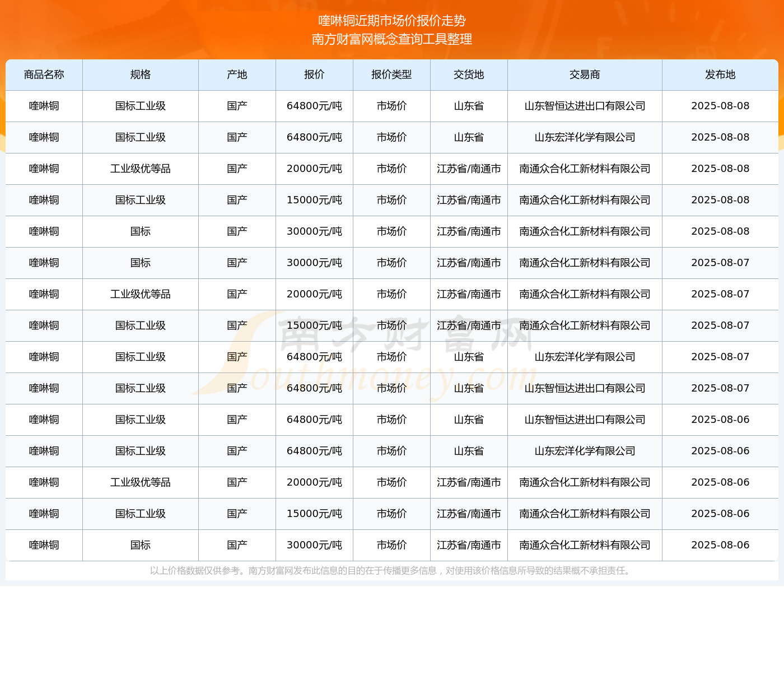
Task: Click the 20000元/吨 price dated 2025-08-08
Action: point(315,169)
